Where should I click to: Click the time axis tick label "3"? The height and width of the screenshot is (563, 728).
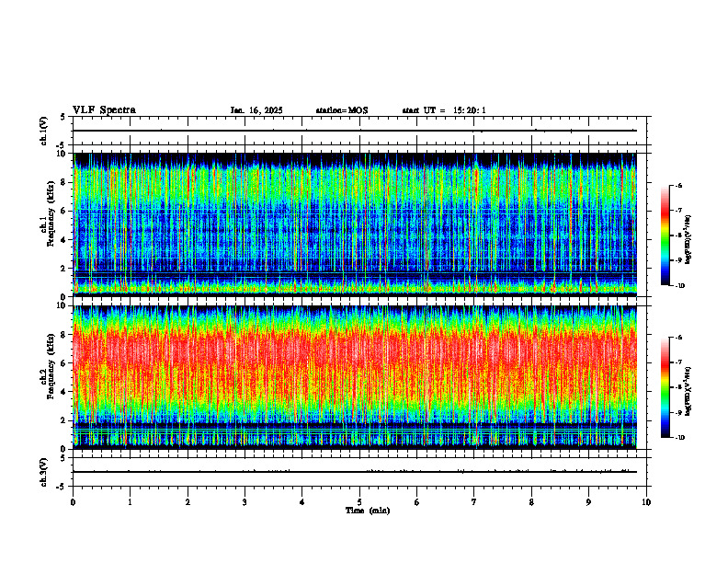point(245,502)
